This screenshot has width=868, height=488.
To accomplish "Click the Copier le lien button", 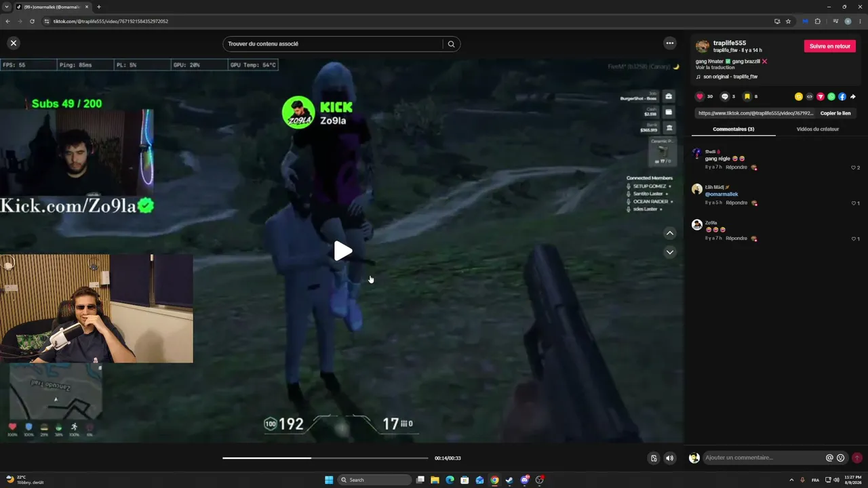I will click(835, 113).
